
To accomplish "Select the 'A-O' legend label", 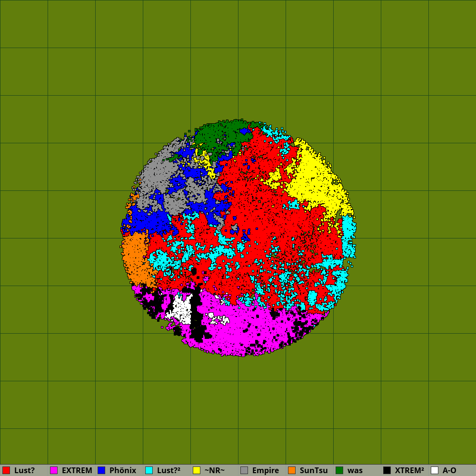I will (x=449, y=470).
